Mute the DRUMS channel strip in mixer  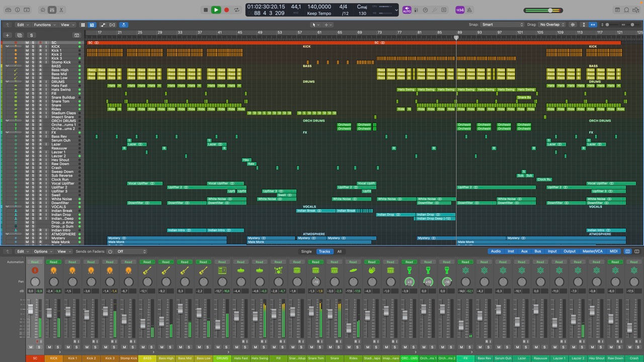(x=218, y=347)
